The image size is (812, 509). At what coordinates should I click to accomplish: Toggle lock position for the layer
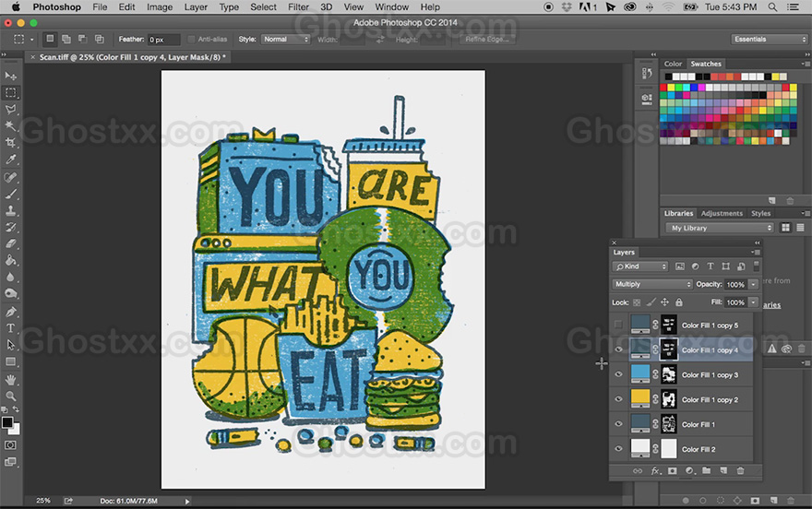click(x=665, y=302)
